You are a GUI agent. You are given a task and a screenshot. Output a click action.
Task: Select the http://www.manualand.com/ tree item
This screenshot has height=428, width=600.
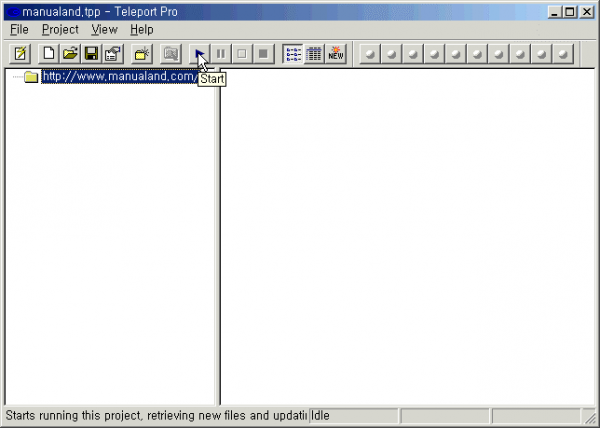pos(120,76)
